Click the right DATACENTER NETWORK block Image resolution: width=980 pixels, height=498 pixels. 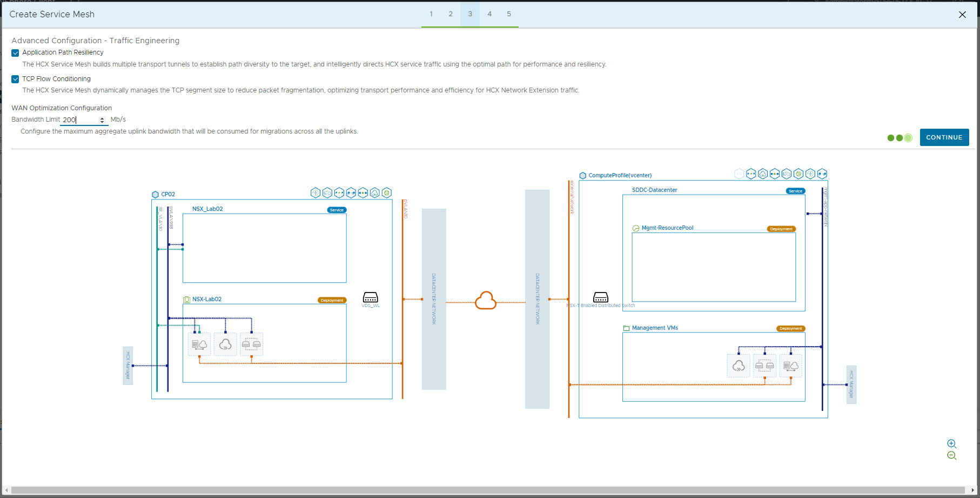pos(538,299)
